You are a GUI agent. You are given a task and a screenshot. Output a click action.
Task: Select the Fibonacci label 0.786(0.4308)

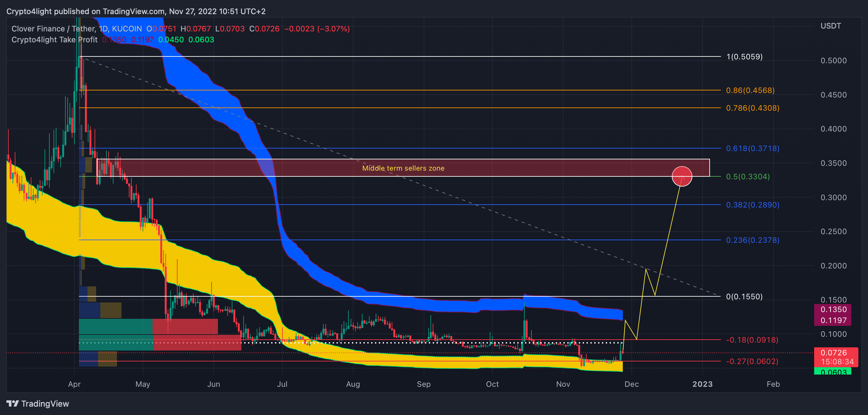(752, 108)
